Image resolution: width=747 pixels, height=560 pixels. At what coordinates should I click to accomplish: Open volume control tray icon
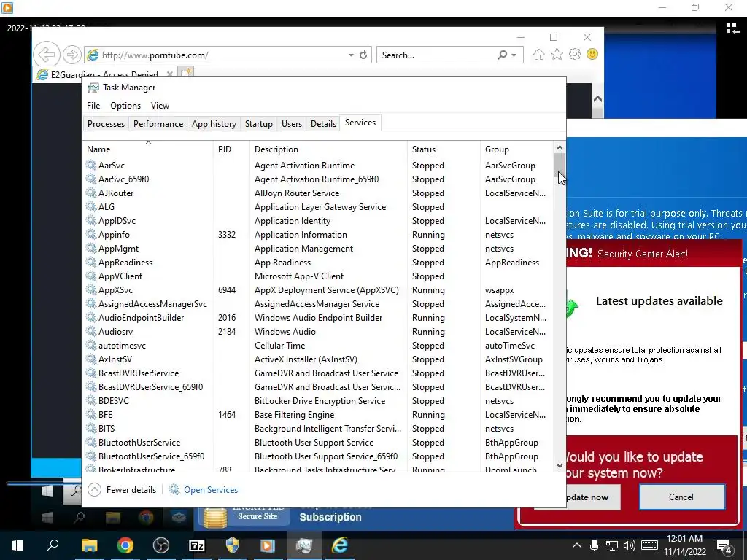pos(630,545)
